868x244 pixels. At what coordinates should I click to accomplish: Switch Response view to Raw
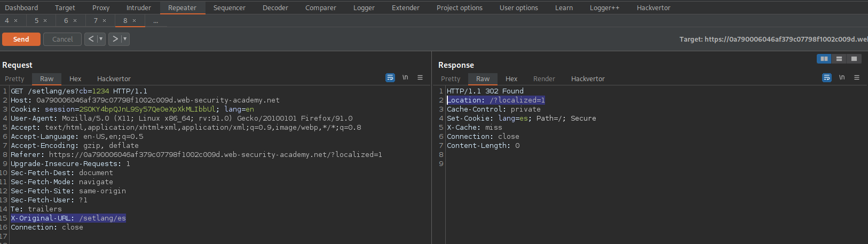tap(483, 78)
